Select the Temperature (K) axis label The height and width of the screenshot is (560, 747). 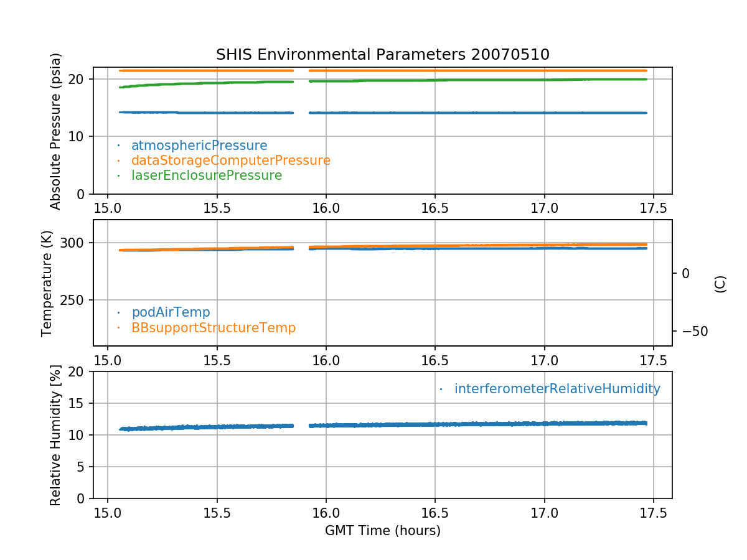(47, 283)
